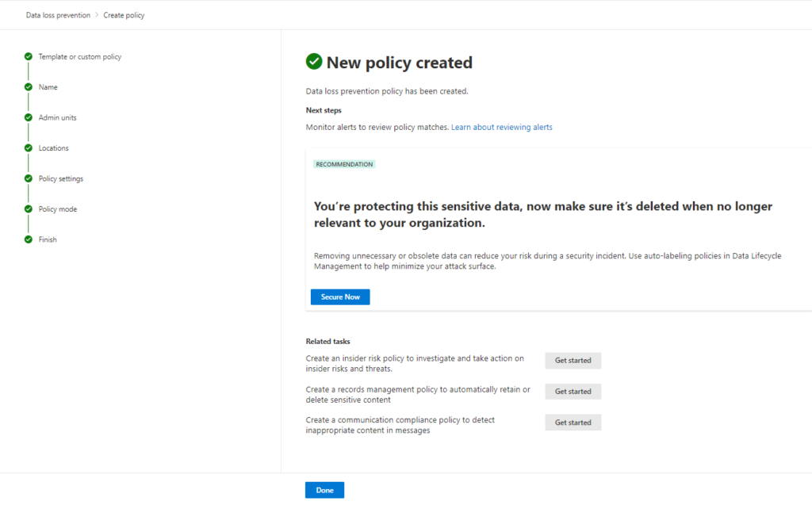Get started with a communication compliance policy

(x=573, y=423)
